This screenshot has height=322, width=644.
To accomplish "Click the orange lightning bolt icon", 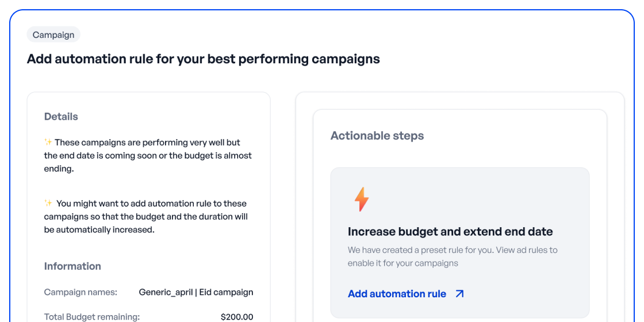I will click(361, 199).
